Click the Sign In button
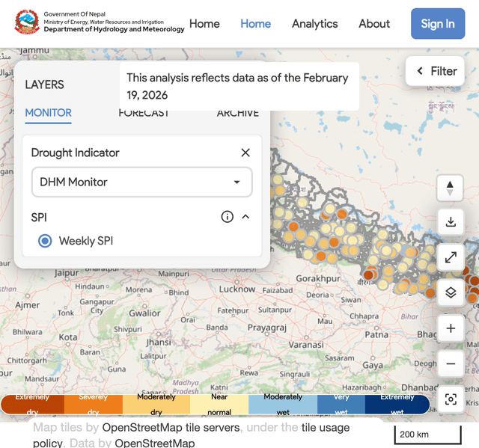Viewport: 479px width, 448px height. (x=437, y=24)
